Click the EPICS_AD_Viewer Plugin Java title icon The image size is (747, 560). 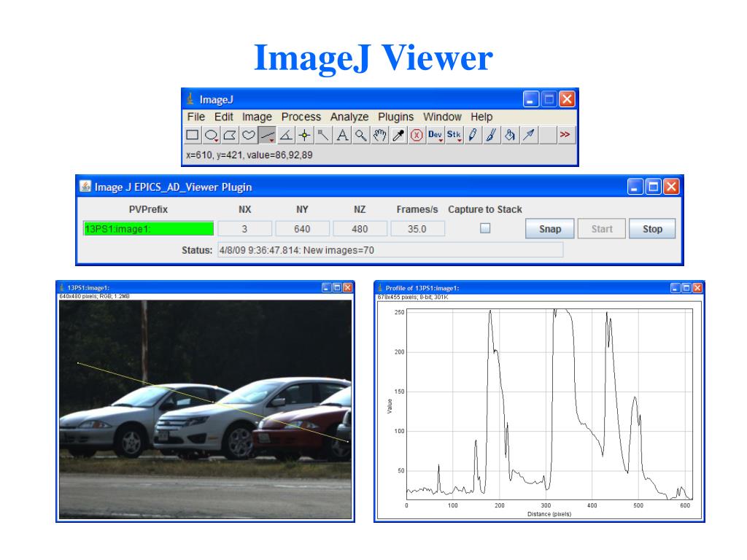tap(85, 186)
